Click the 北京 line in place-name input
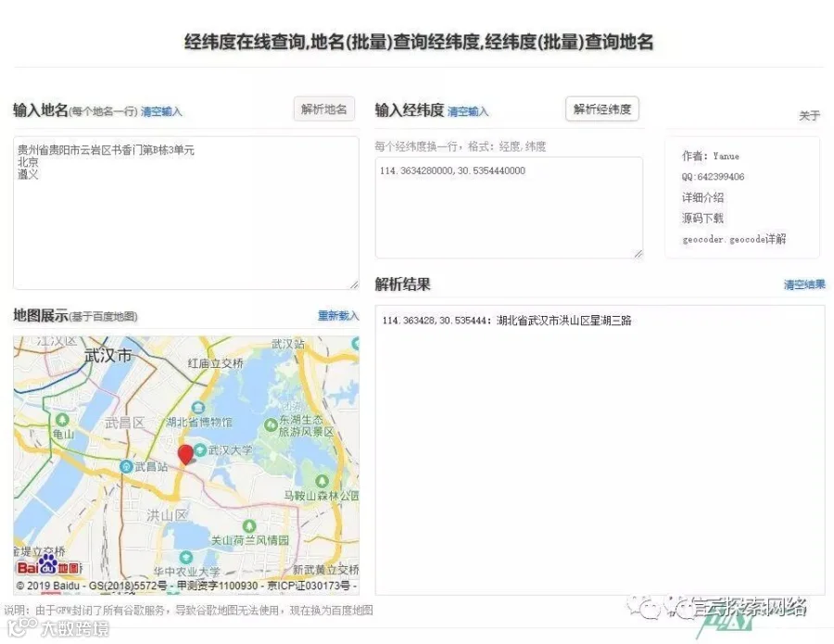 tap(28, 161)
